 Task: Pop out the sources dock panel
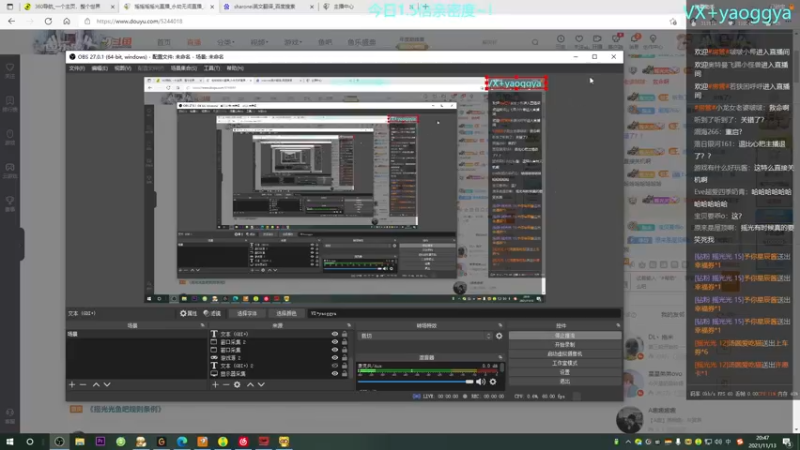pos(349,325)
